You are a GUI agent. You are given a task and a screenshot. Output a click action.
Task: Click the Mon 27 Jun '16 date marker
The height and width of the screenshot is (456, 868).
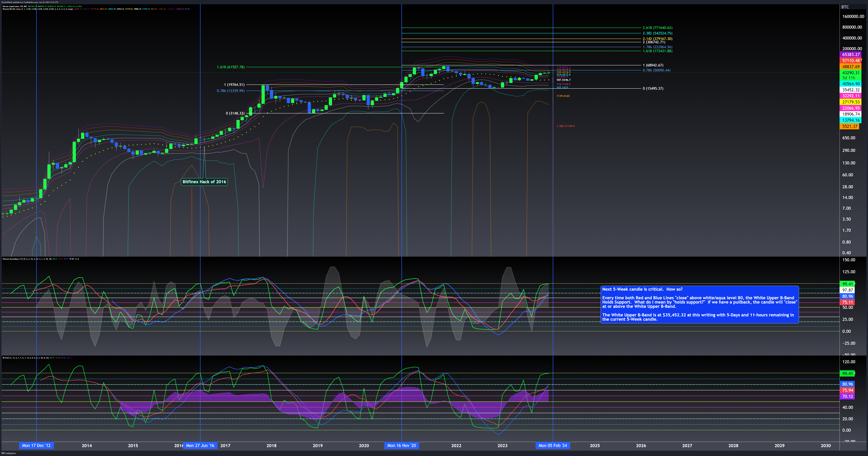point(200,446)
